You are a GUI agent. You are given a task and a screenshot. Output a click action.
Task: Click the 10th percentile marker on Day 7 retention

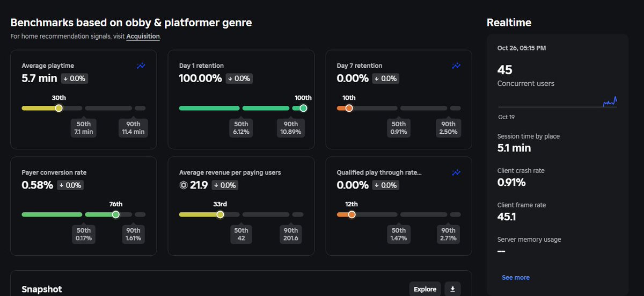(x=349, y=108)
